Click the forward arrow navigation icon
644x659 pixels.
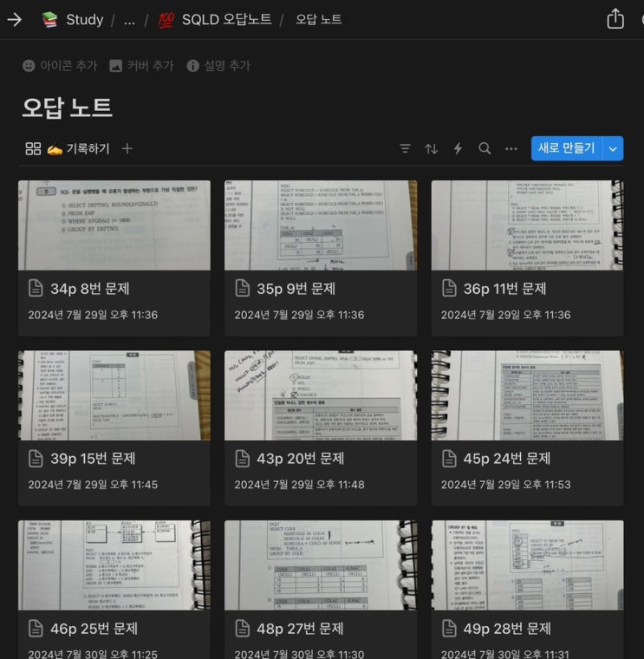15,19
